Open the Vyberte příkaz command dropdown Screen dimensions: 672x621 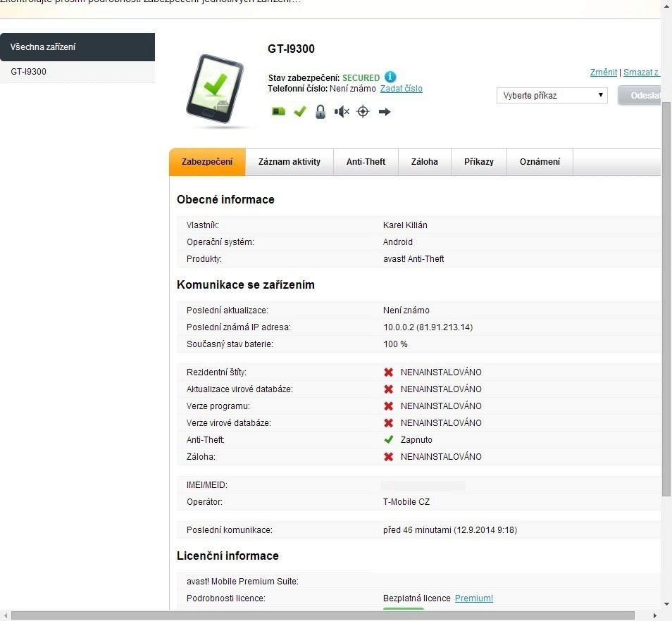552,96
